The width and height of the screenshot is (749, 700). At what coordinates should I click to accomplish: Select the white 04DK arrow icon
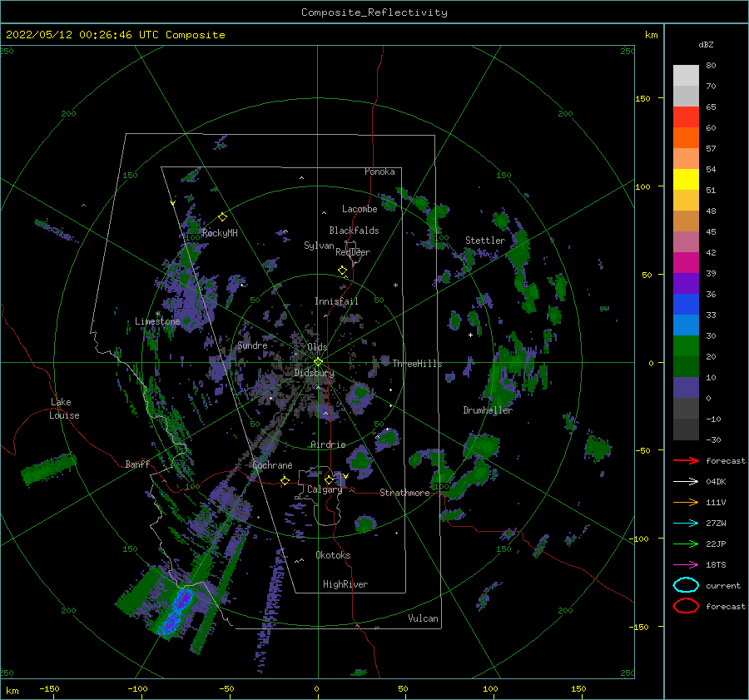coord(686,481)
